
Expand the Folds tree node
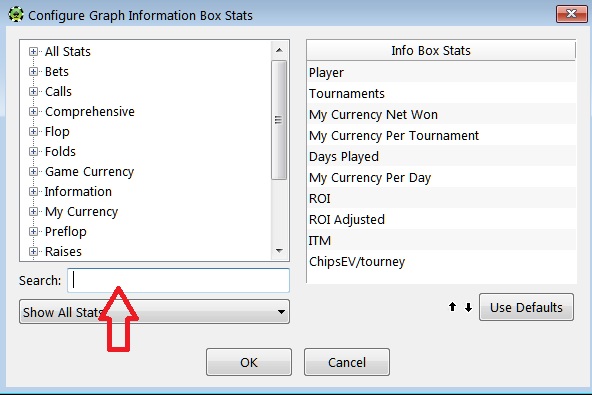click(x=33, y=151)
